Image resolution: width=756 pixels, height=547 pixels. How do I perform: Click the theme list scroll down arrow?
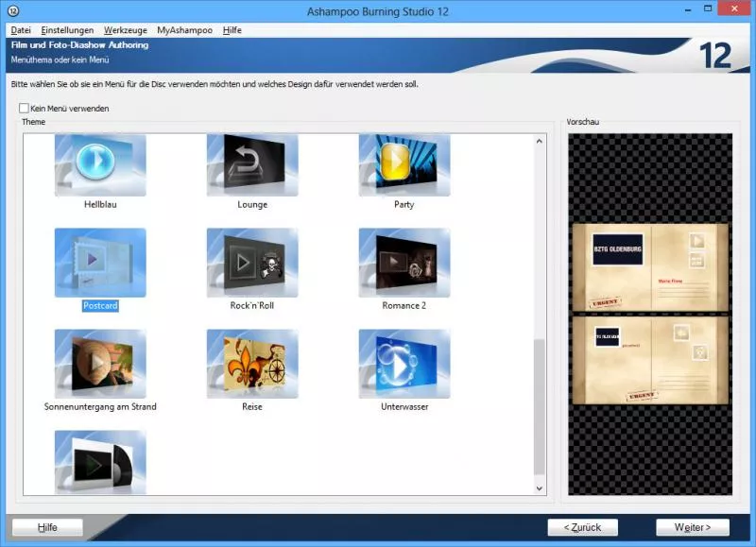point(539,488)
